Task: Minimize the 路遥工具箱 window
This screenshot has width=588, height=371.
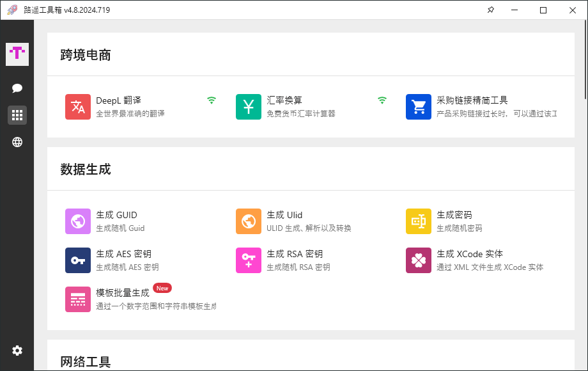Action: tap(514, 10)
